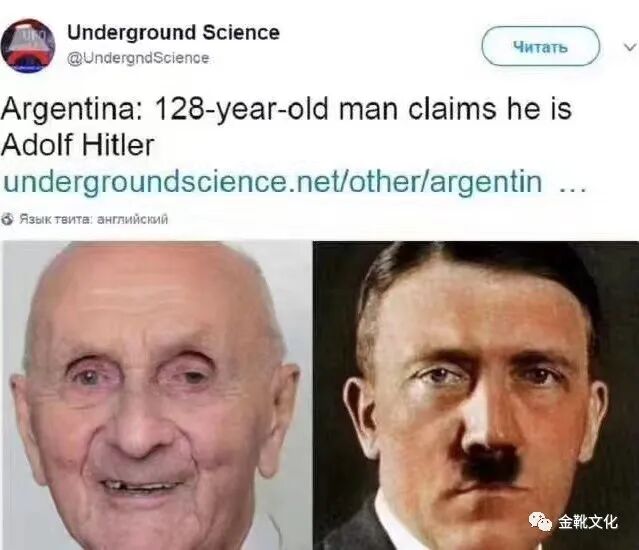Expand the chevron menu next to Читать
Viewport: 639px width, 550px height.
(x=630, y=46)
